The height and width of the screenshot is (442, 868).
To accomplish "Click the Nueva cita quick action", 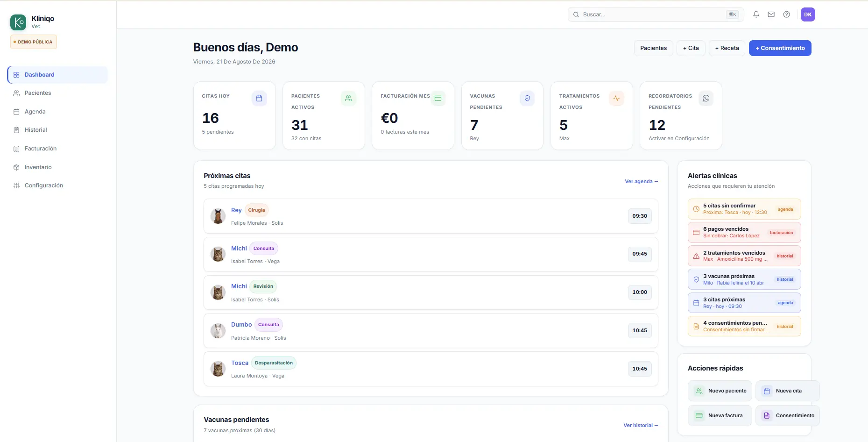I will (x=788, y=391).
